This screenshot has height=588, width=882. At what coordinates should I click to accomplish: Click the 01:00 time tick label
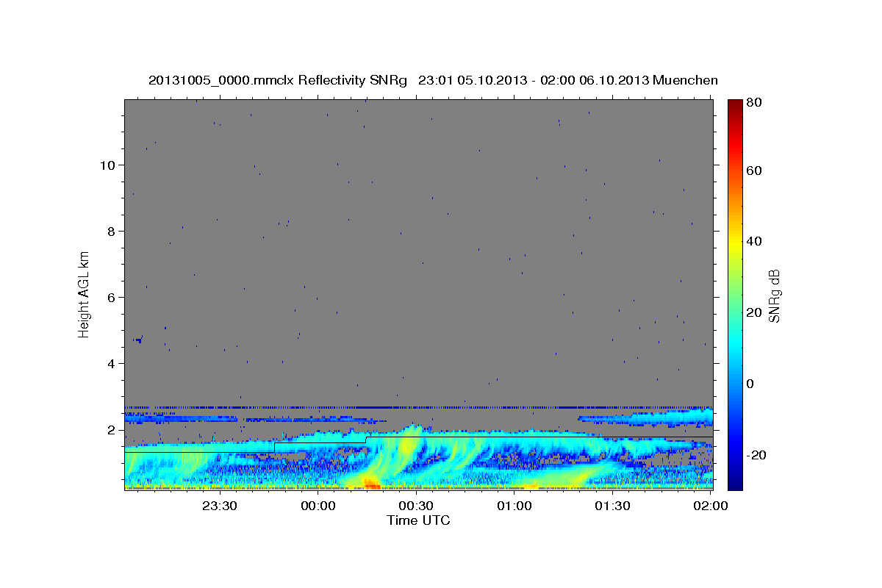[x=514, y=506]
